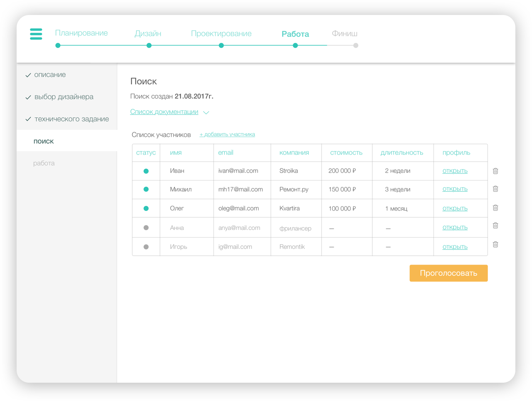Screen dimensions: 532x401
Task: Click trash icon next to Игорь
Action: [495, 245]
